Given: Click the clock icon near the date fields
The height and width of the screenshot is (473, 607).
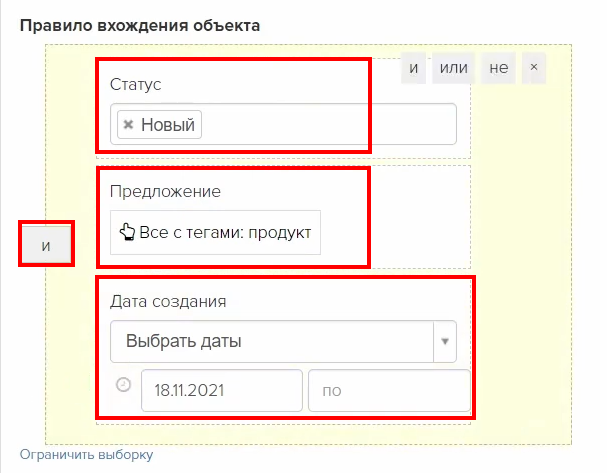Looking at the screenshot, I should click(123, 383).
